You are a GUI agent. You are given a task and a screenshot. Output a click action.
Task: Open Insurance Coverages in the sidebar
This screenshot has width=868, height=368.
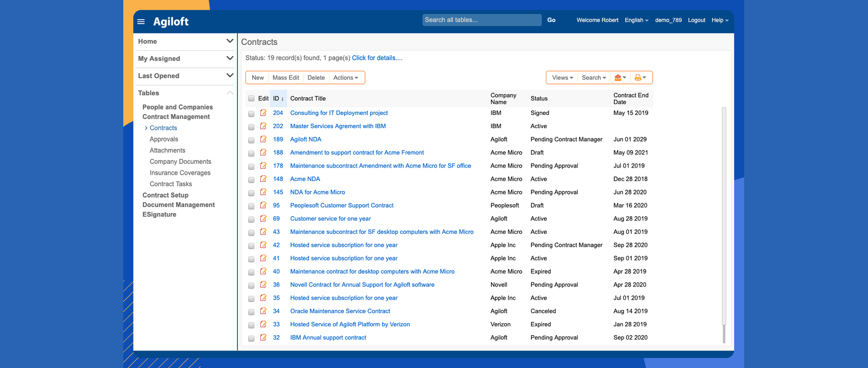coord(180,173)
